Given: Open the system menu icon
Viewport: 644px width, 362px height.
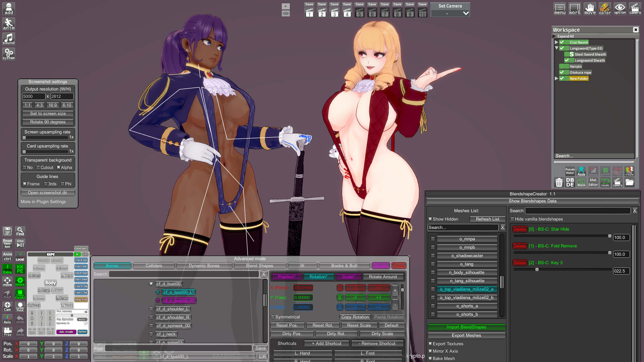Looking at the screenshot, I should (9, 54).
